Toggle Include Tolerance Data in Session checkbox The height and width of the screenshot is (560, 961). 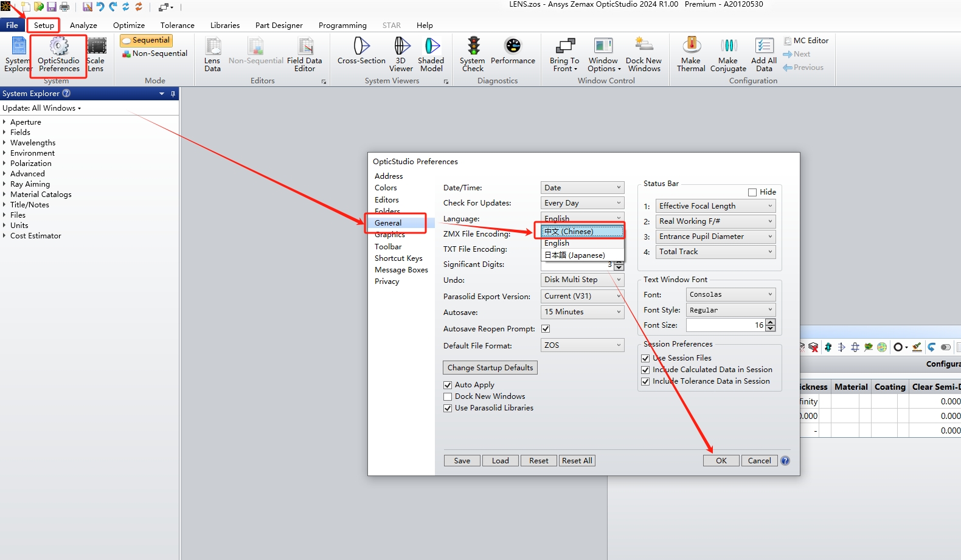[645, 381]
